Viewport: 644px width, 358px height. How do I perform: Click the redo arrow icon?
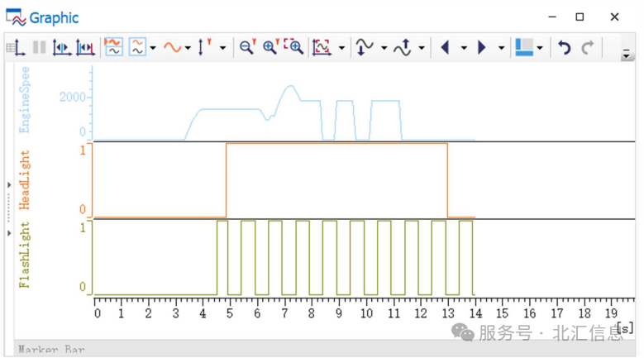(588, 47)
